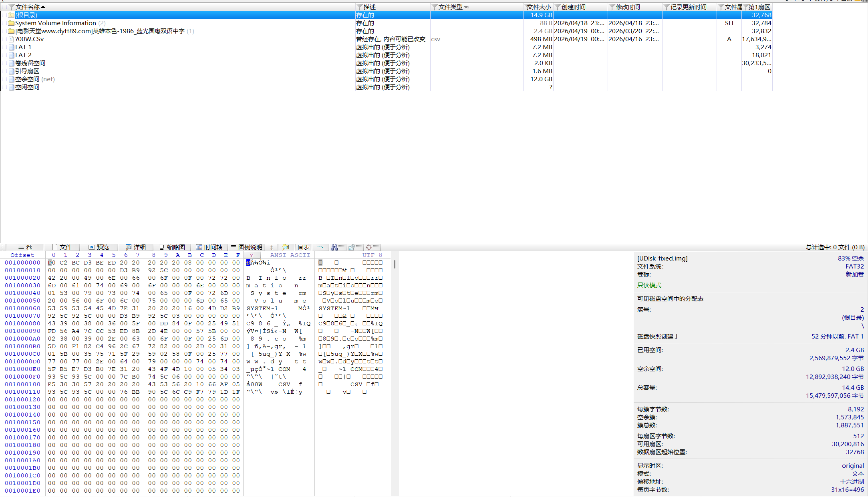The height and width of the screenshot is (497, 868).
Task: Open filter for 文件名称 column
Action: pos(12,7)
